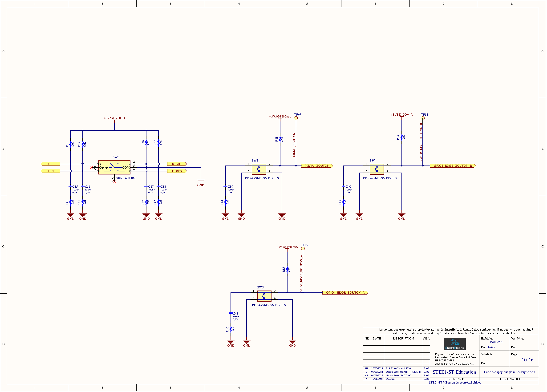Click the SW3 push-button switch symbol
The width and height of the screenshot is (547, 392).
pos(259,169)
